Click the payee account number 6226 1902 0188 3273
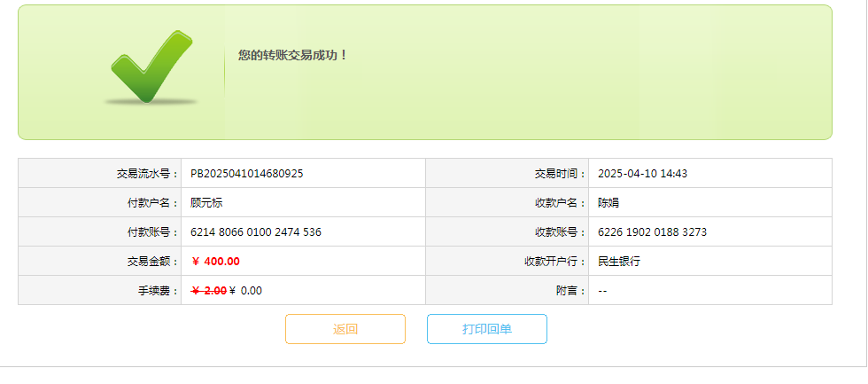 click(x=653, y=232)
